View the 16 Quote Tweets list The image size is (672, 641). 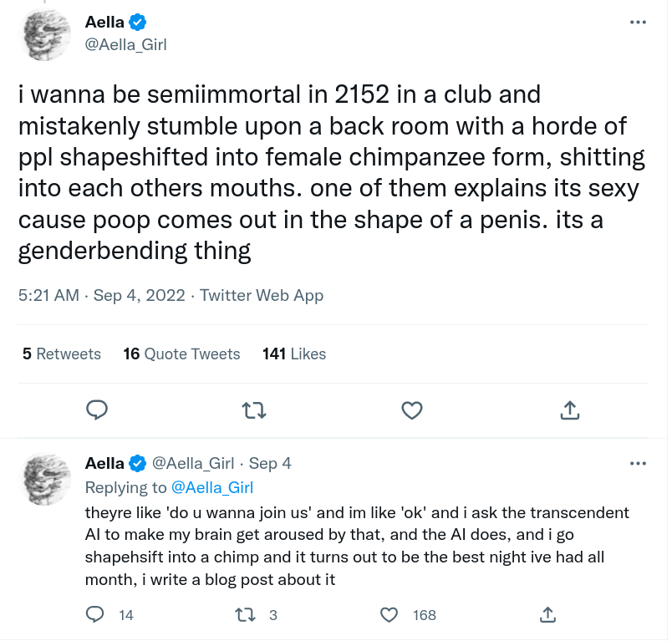(181, 354)
